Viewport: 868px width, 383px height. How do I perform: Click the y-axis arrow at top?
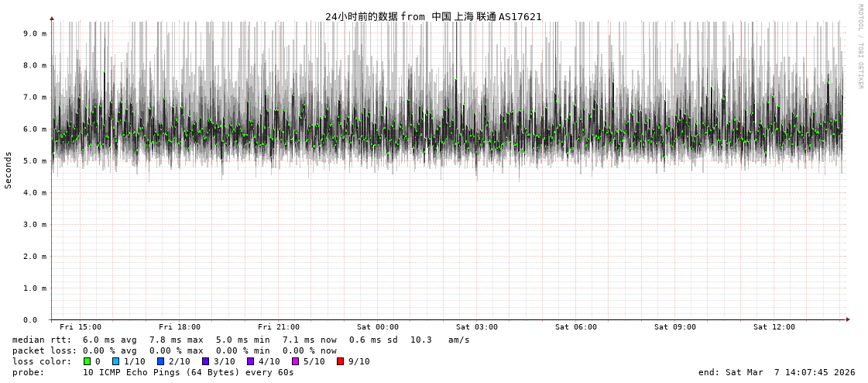click(52, 18)
